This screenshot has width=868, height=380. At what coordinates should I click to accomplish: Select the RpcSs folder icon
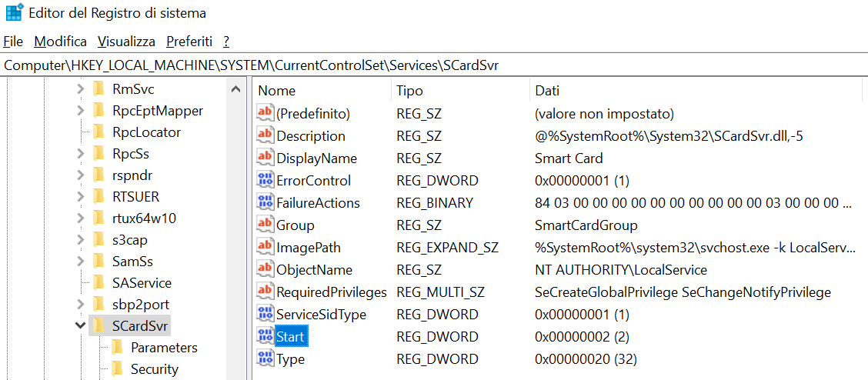(98, 153)
